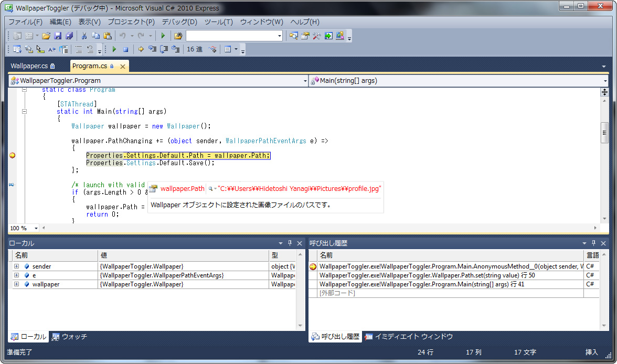617x364 pixels.
Task: Open the debug windows dropdown arrow
Action: click(x=236, y=49)
